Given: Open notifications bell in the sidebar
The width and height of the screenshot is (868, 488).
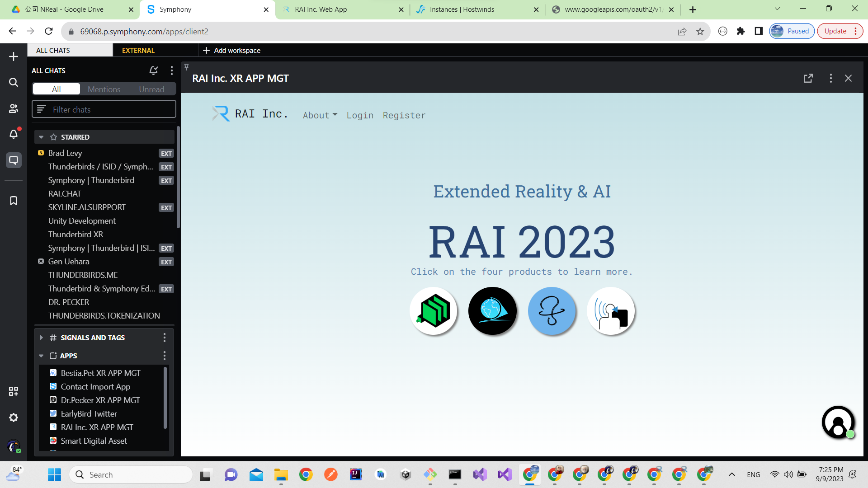Looking at the screenshot, I should coord(13,134).
